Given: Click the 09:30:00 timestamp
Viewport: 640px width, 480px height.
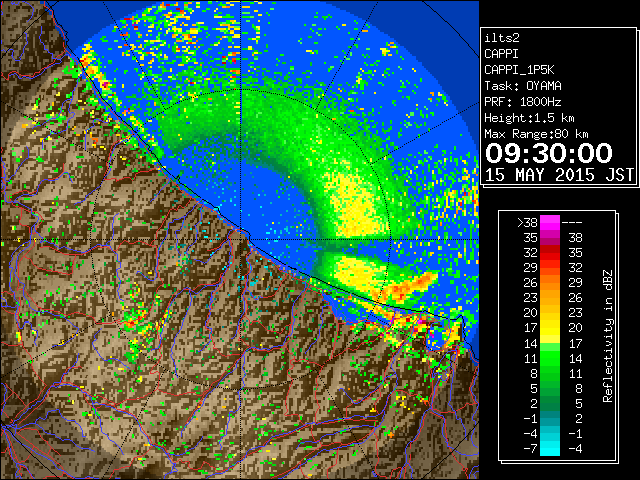Looking at the screenshot, I should coord(549,153).
